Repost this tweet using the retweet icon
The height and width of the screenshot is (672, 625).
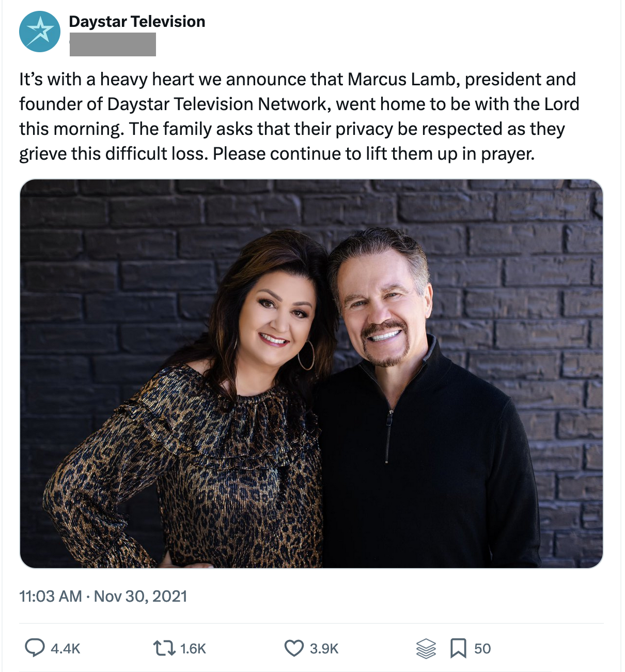pos(164,648)
